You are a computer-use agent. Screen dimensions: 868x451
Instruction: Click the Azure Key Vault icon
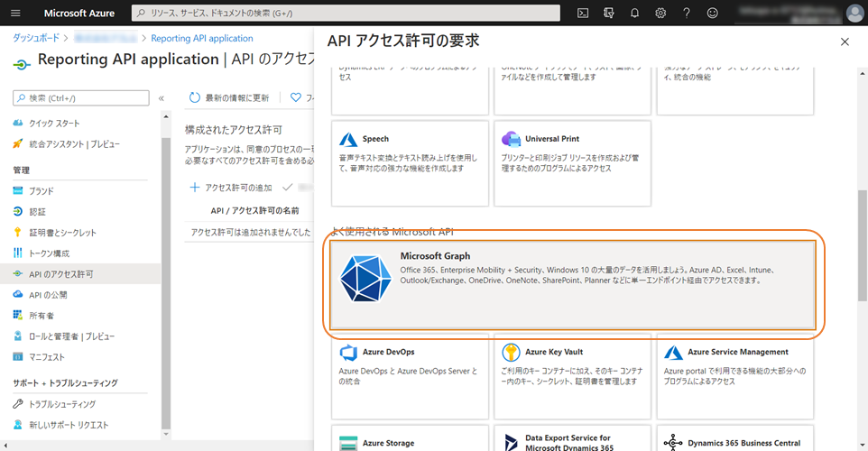point(511,352)
